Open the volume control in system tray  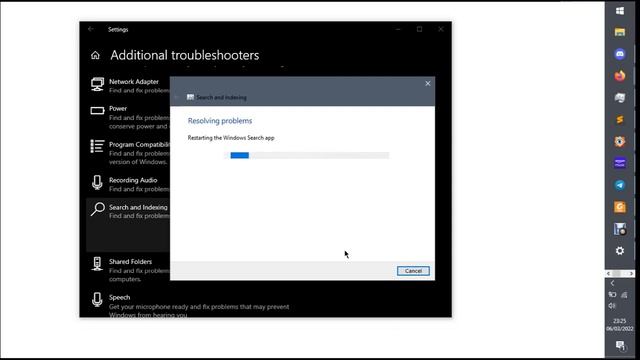coord(612,306)
